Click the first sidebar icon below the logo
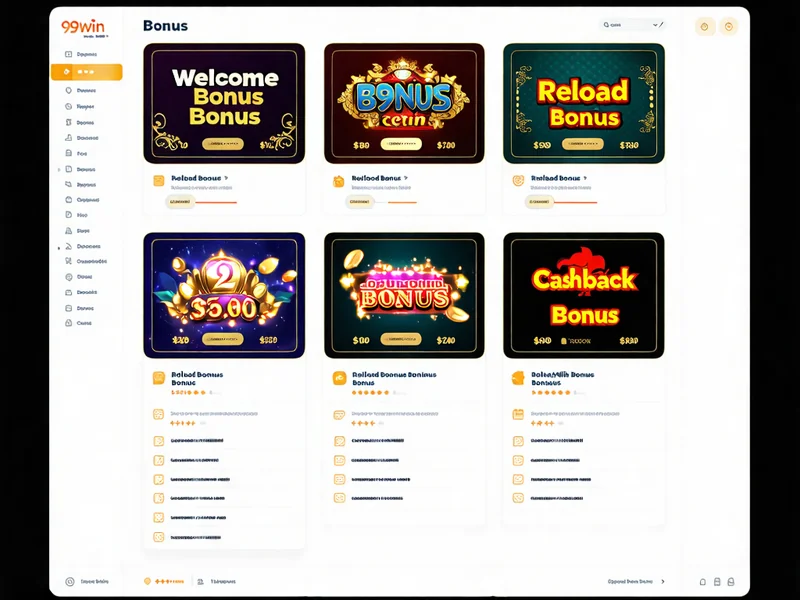 [x=68, y=54]
